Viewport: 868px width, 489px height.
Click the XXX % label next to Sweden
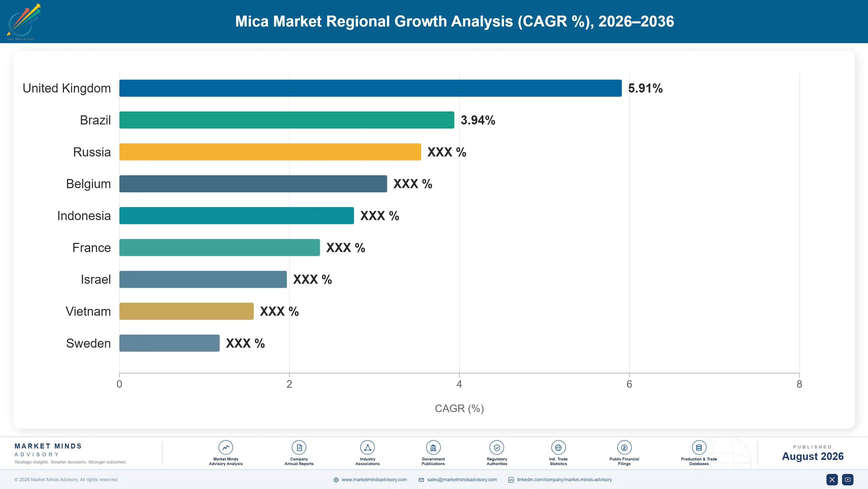point(245,343)
